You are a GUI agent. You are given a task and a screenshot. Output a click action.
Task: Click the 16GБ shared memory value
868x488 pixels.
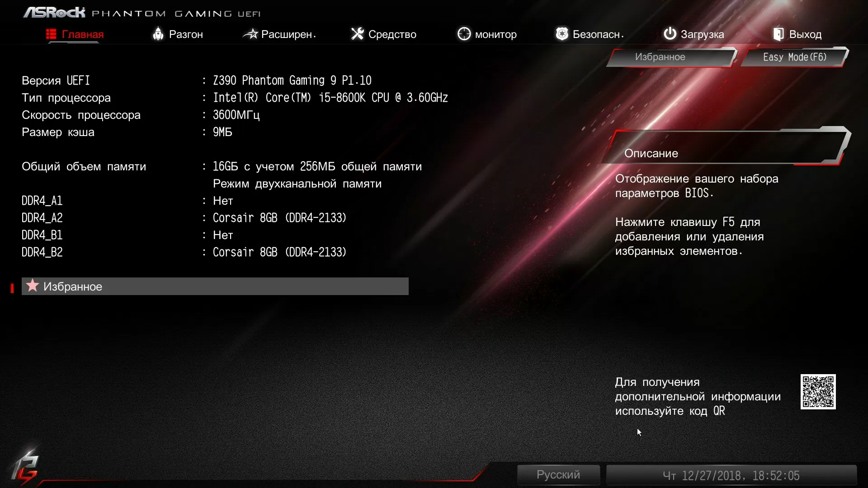317,166
